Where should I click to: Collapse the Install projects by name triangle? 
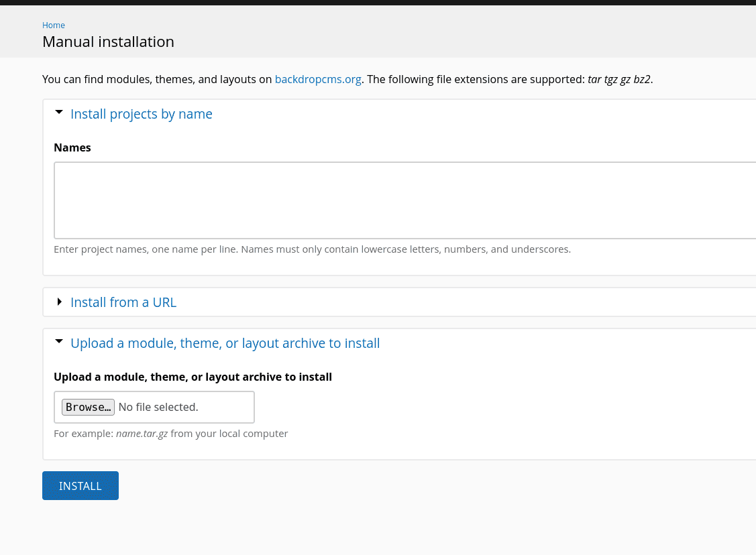pos(59,112)
